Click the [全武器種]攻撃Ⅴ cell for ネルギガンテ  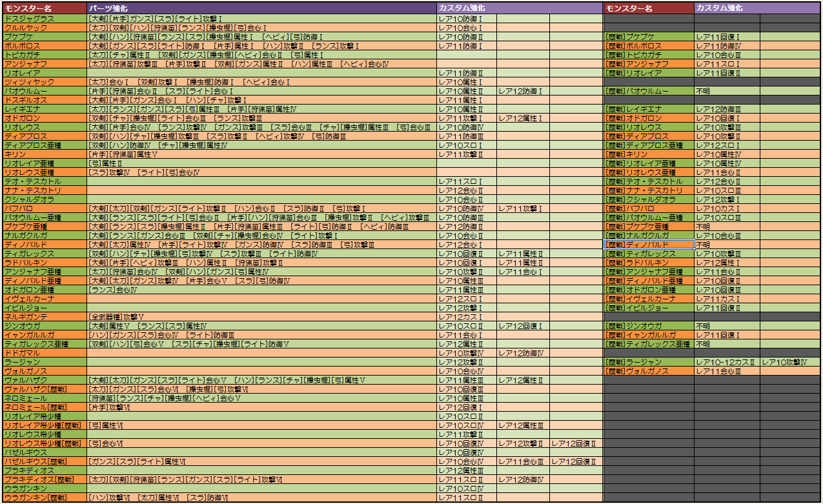(x=262, y=317)
